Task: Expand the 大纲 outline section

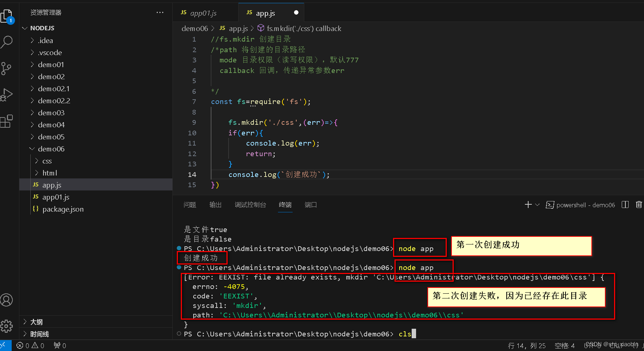Action: [96, 322]
